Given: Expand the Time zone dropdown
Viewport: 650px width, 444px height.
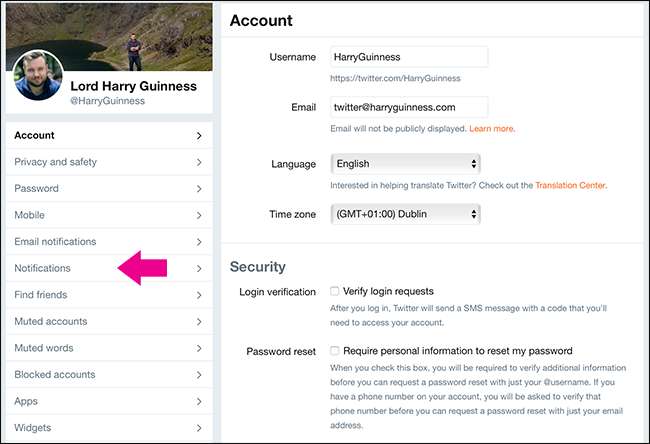Looking at the screenshot, I should point(405,214).
